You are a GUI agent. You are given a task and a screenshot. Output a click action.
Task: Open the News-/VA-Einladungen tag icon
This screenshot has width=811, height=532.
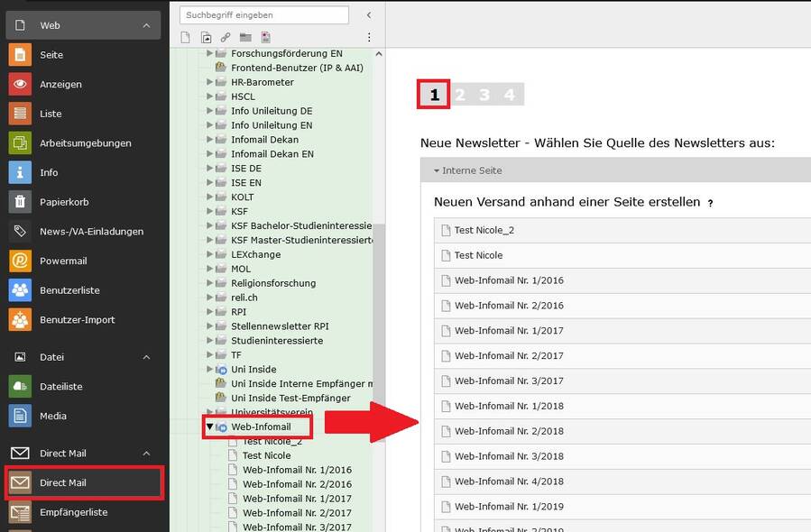[x=20, y=231]
